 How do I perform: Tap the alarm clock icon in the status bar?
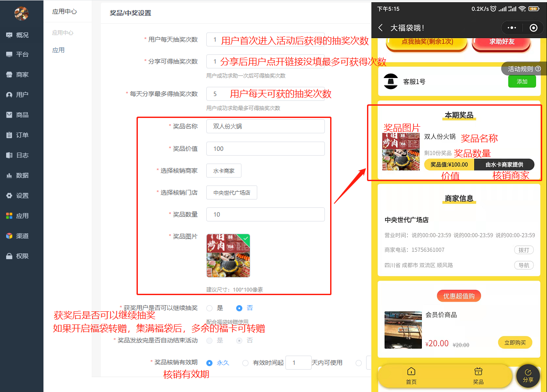tap(493, 9)
